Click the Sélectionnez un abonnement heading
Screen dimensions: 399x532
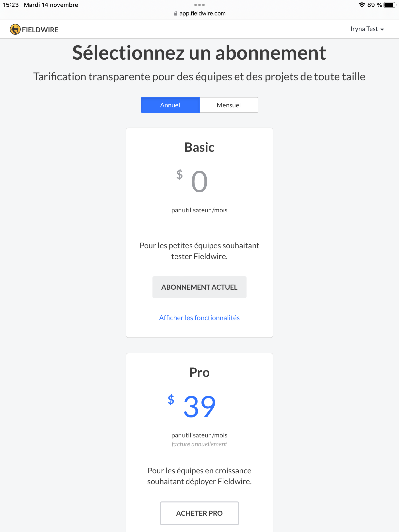[x=199, y=53]
